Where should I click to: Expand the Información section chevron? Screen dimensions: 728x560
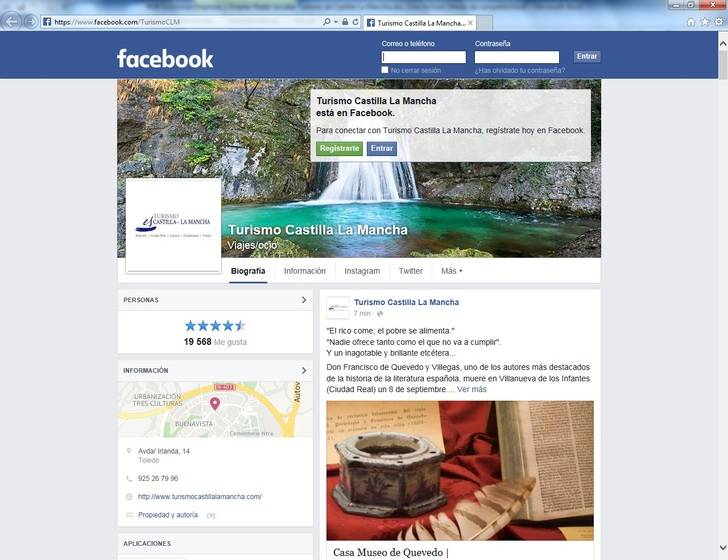point(304,370)
